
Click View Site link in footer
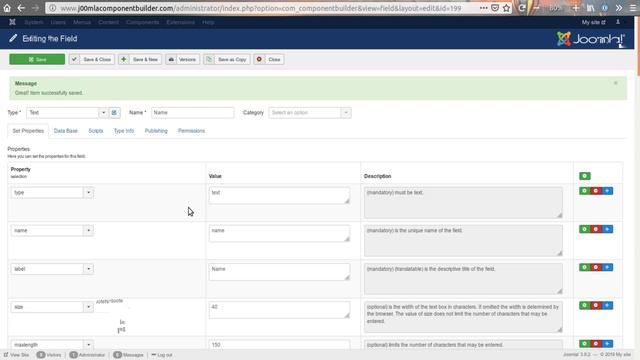click(16, 355)
